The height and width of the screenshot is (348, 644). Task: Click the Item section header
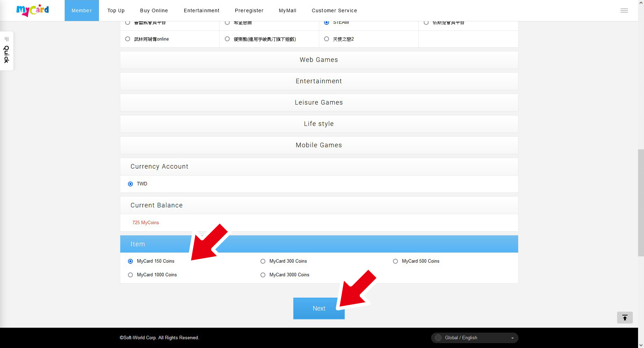319,244
